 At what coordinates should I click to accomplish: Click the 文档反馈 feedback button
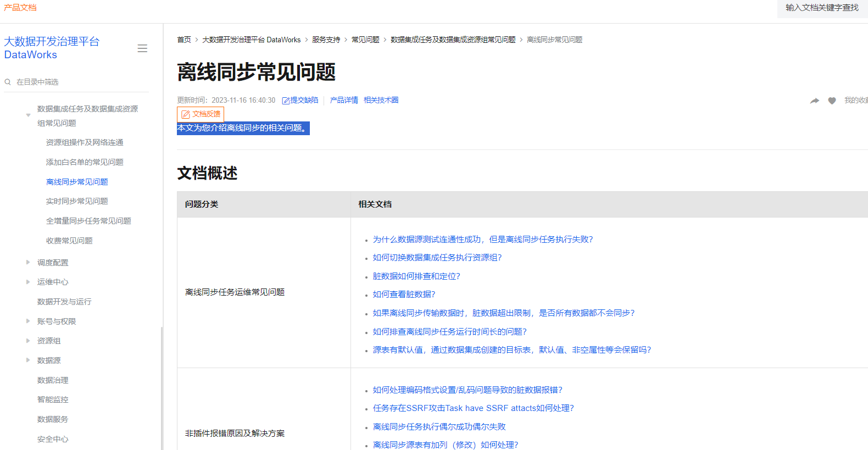point(201,114)
